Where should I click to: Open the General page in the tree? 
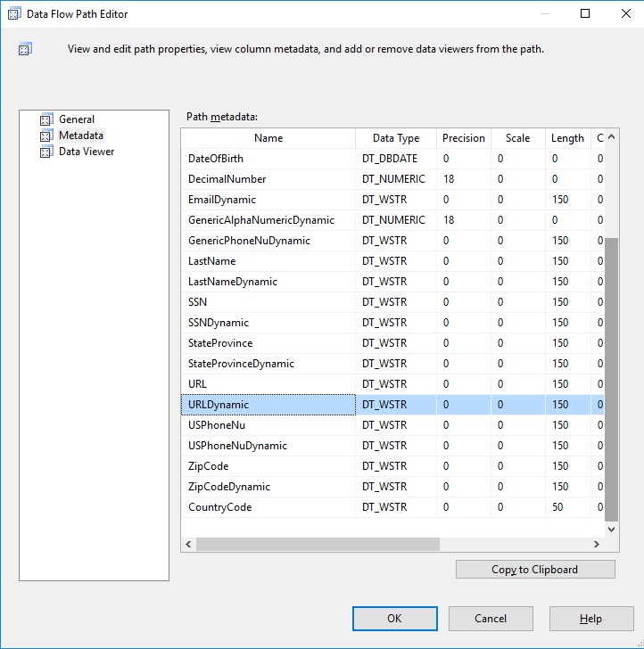pyautogui.click(x=77, y=119)
